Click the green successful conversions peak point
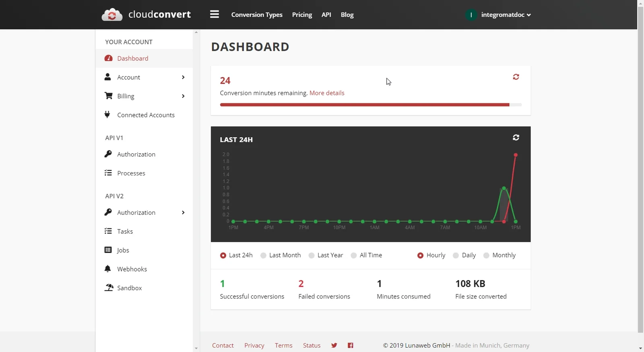This screenshot has height=352, width=644. click(x=504, y=188)
